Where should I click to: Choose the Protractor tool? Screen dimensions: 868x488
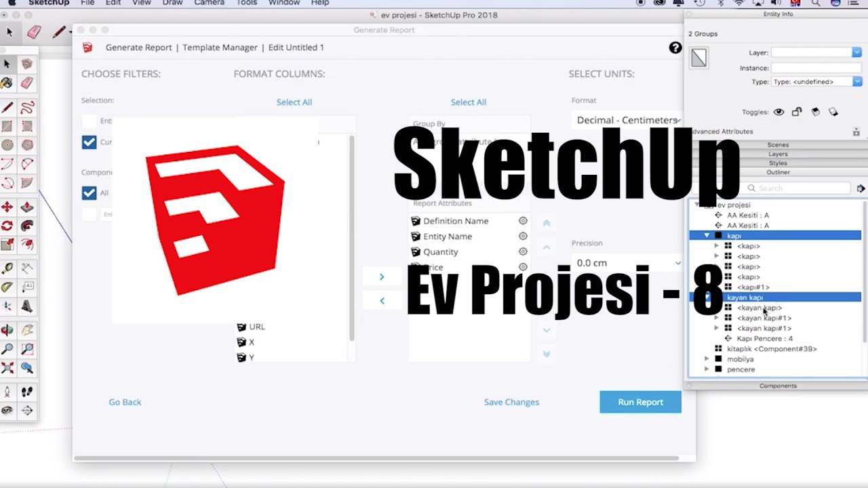7,287
